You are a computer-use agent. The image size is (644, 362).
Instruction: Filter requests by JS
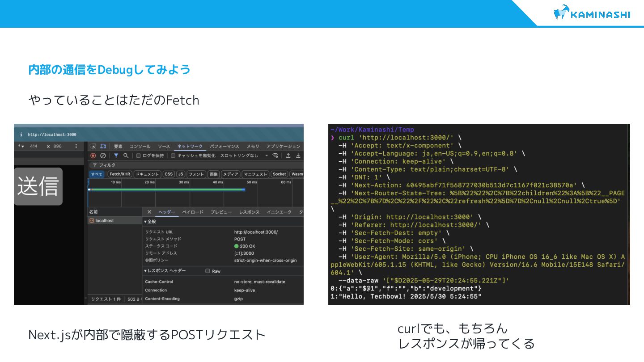click(x=181, y=174)
